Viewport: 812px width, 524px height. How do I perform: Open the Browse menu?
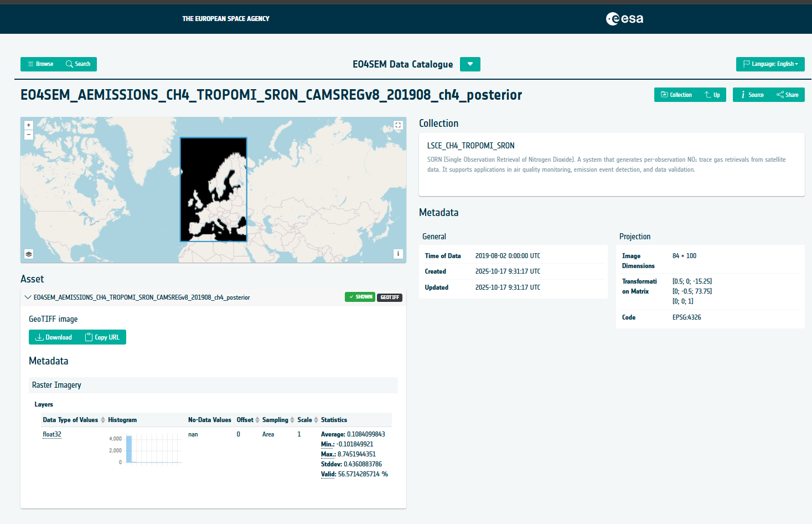point(40,64)
